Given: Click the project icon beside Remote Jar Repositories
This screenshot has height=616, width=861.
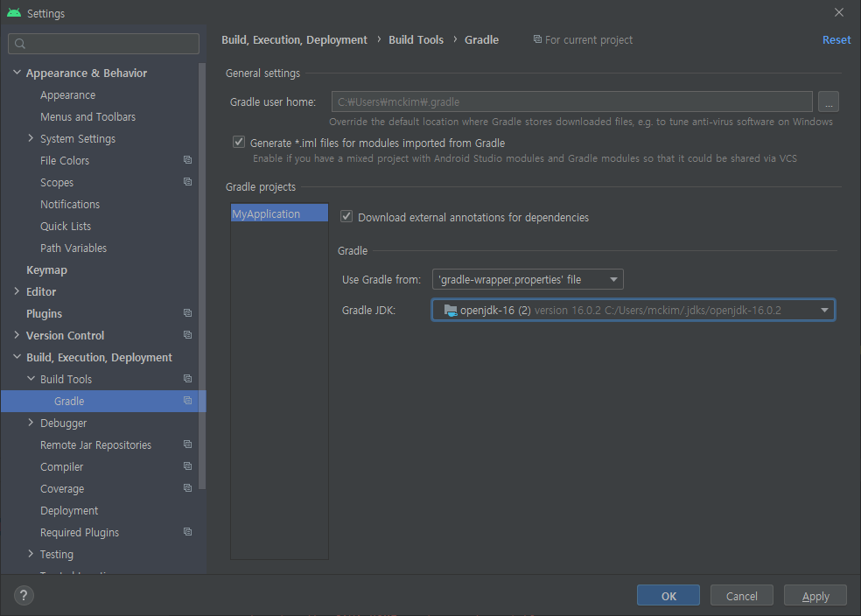Looking at the screenshot, I should [x=188, y=444].
